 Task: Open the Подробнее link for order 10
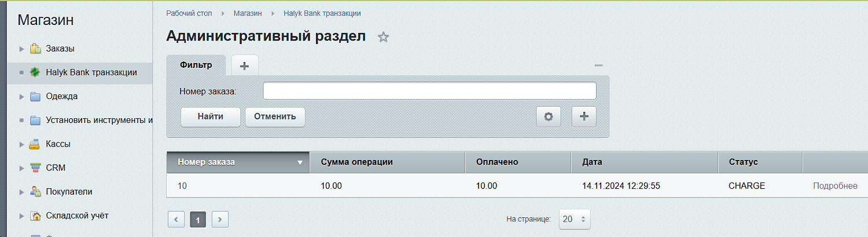click(x=835, y=186)
